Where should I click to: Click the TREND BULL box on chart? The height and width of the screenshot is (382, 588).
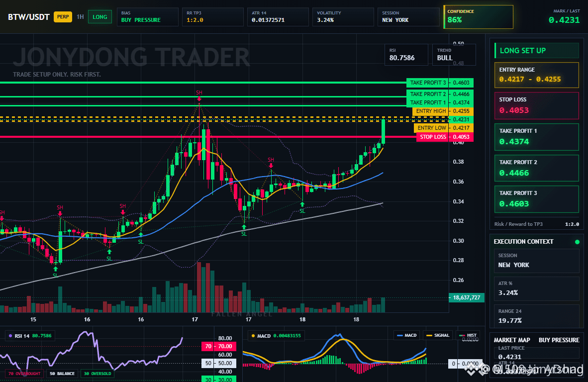pyautogui.click(x=454, y=55)
